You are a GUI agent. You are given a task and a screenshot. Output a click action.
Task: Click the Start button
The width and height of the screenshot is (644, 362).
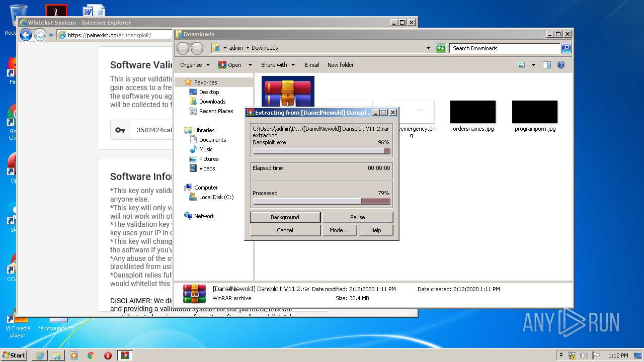pyautogui.click(x=14, y=355)
